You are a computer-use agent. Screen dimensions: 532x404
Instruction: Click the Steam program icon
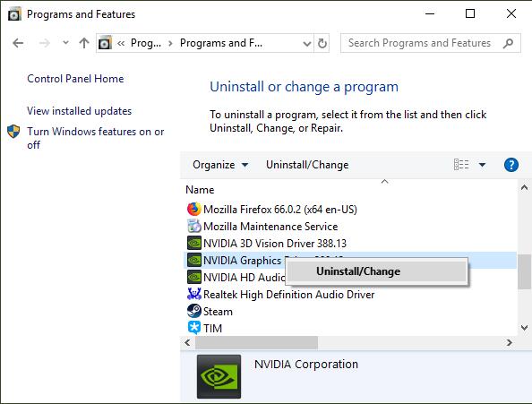click(194, 310)
